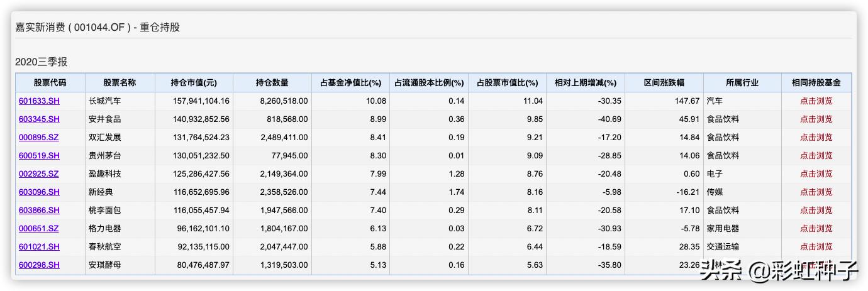Click the 000895.SZ stock code

[x=39, y=137]
